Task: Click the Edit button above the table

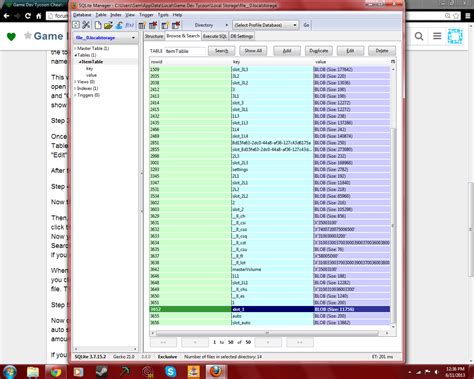Action: [350, 51]
